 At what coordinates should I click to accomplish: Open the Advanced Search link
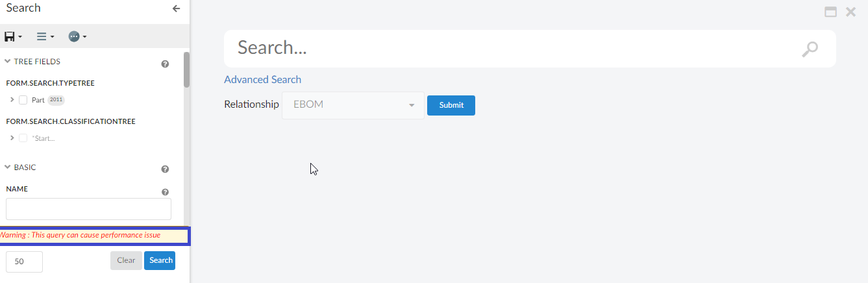tap(262, 79)
